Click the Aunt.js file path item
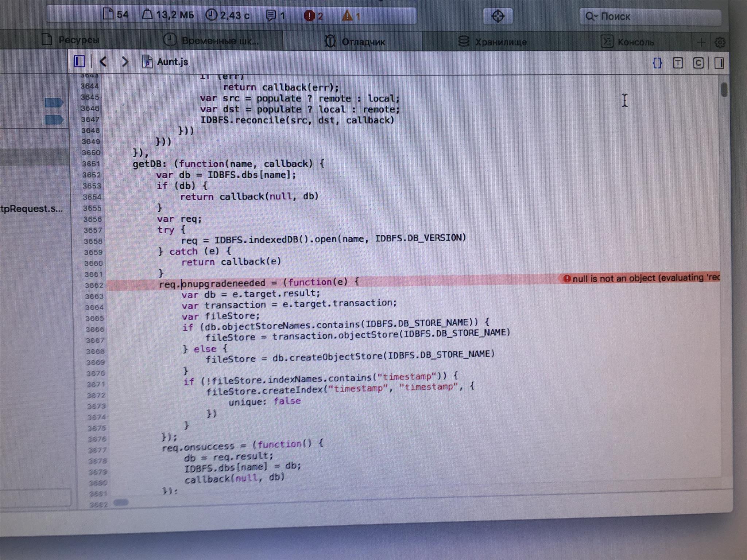The image size is (747, 560). [x=165, y=62]
